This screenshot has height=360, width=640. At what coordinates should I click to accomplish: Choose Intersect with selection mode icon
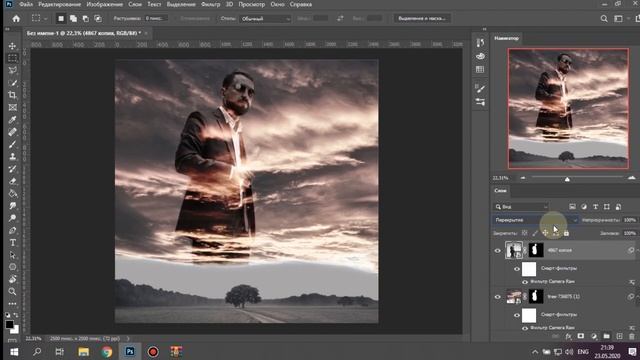pos(98,18)
